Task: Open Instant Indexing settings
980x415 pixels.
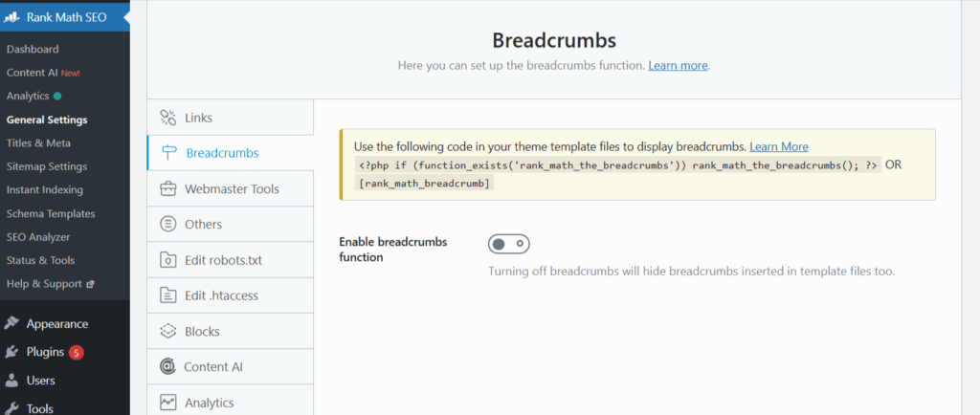Action: [44, 189]
